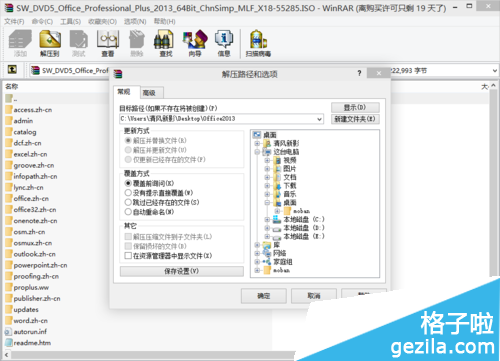Select 这台电脑 (This PC) in tree
Viewport: 500px width, 361px height.
point(286,152)
